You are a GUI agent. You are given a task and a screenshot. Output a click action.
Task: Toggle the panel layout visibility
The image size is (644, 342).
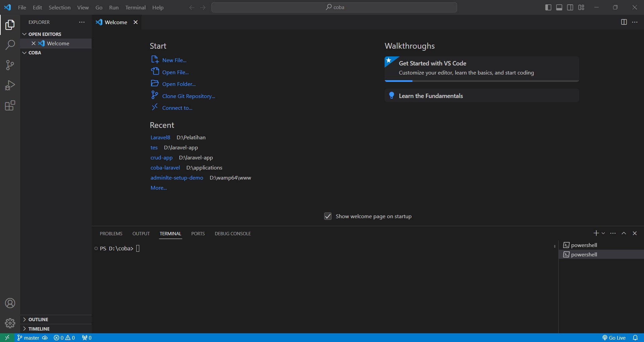[x=559, y=7]
